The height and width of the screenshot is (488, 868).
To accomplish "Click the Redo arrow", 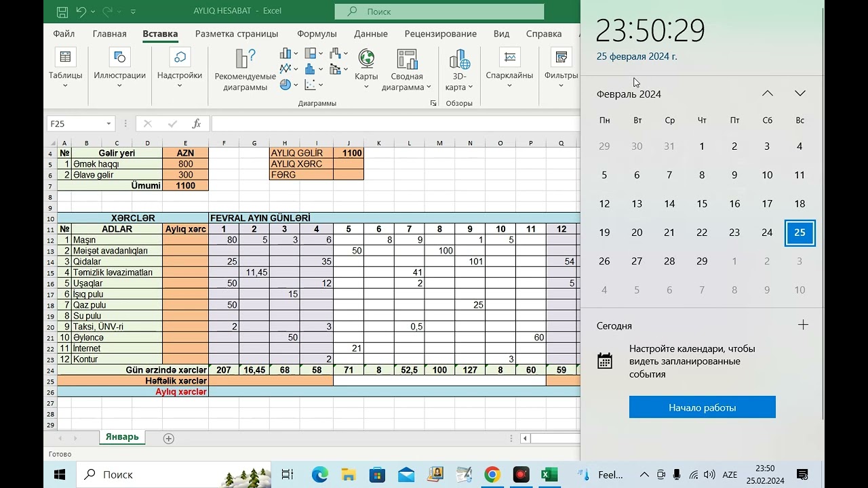I will coord(106,12).
